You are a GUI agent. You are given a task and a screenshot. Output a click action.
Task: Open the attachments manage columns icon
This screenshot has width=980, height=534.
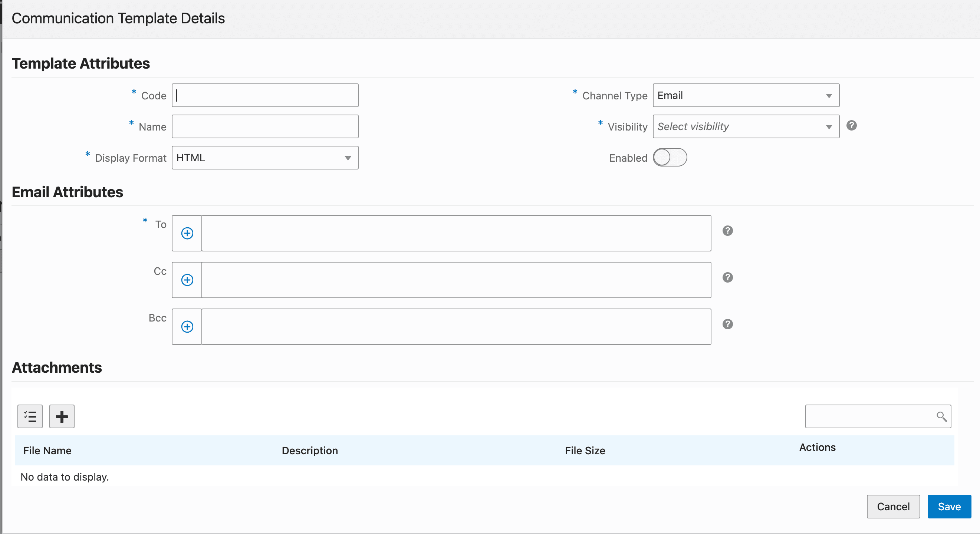coord(30,416)
